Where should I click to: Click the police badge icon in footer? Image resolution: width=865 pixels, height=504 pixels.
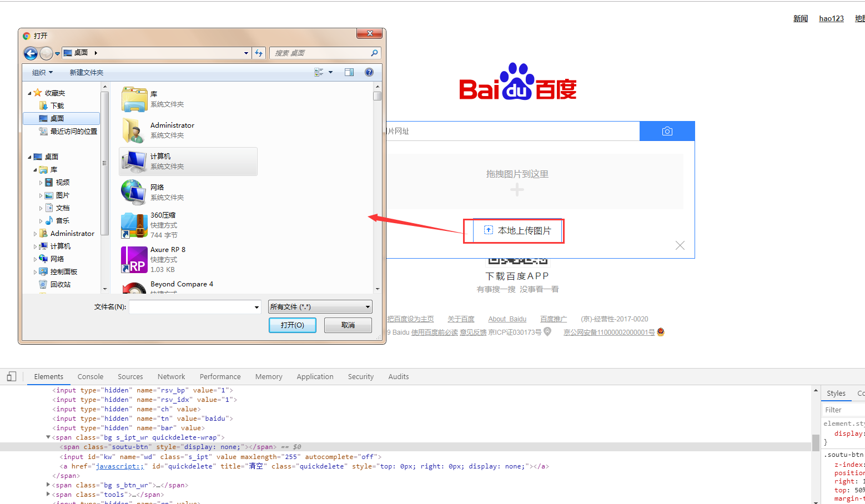[661, 332]
